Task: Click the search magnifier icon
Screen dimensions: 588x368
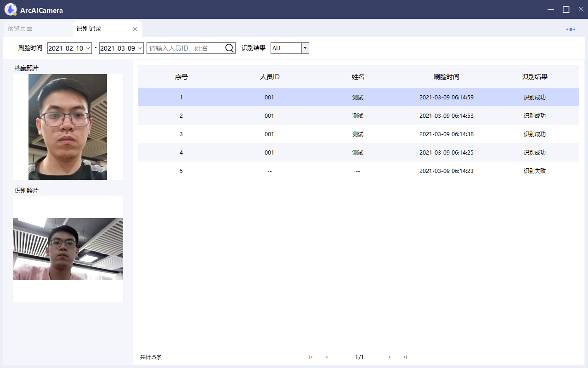Action: pyautogui.click(x=230, y=48)
